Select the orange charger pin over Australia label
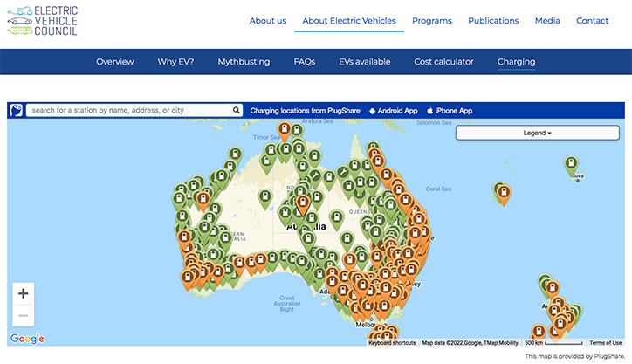The height and width of the screenshot is (364, 632). tap(303, 204)
